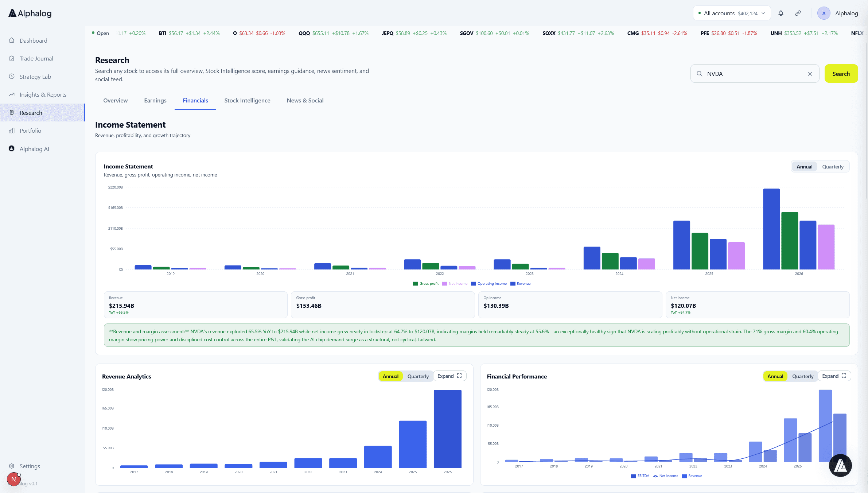Clear the NVDA search with X icon
The height and width of the screenshot is (493, 868).
[x=810, y=74]
